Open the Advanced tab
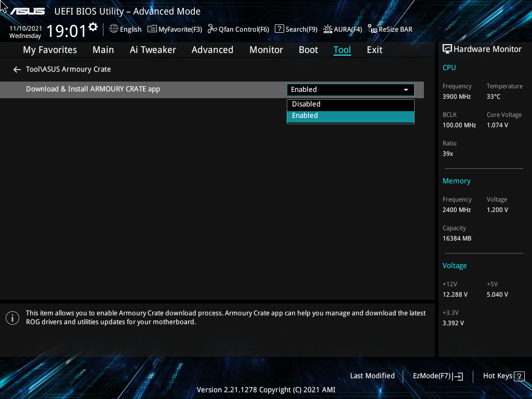Image resolution: width=532 pixels, height=399 pixels. pos(212,50)
